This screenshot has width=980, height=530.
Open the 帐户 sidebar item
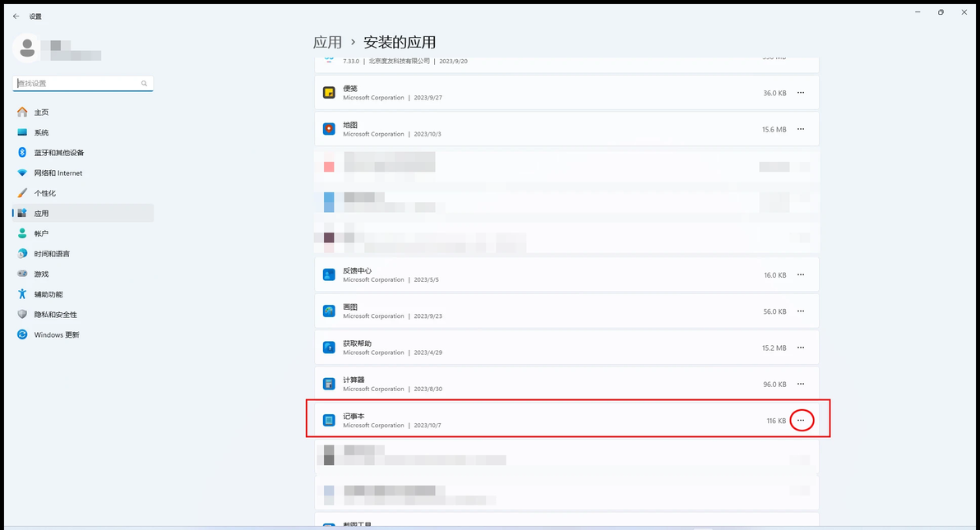point(82,233)
